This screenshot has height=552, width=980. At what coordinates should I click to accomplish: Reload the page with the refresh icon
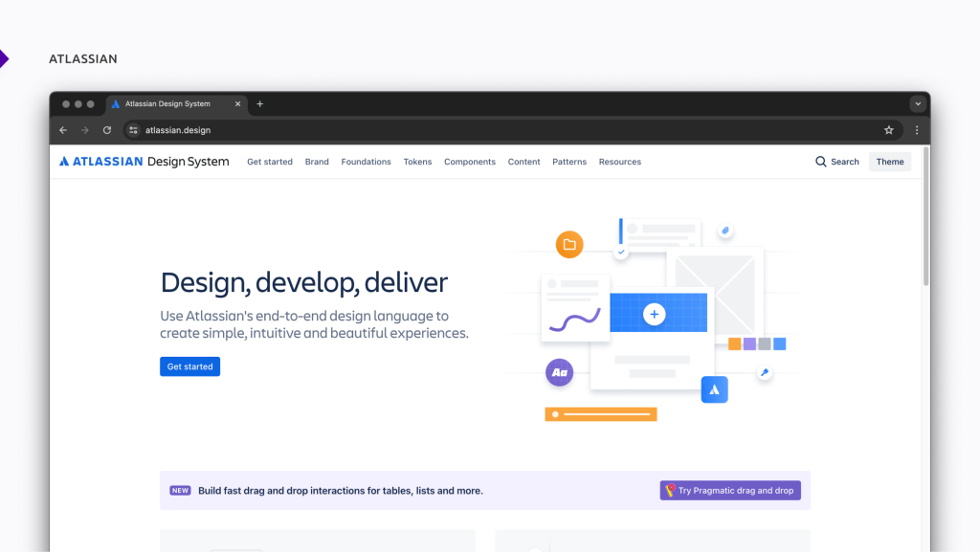pos(107,130)
